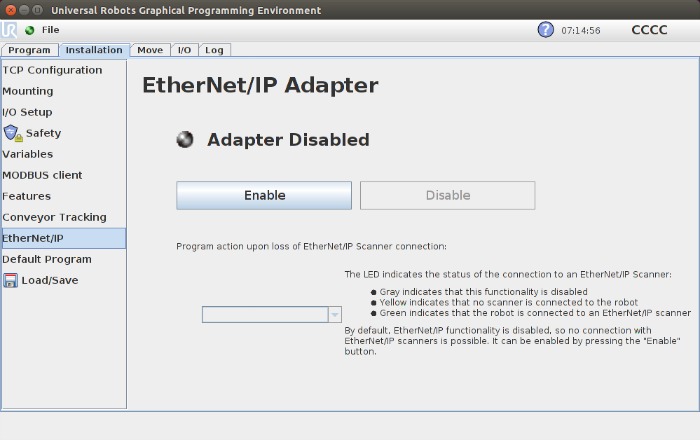Click the EtherNet/IP Adapter heading
The width and height of the screenshot is (700, 440).
(x=260, y=85)
